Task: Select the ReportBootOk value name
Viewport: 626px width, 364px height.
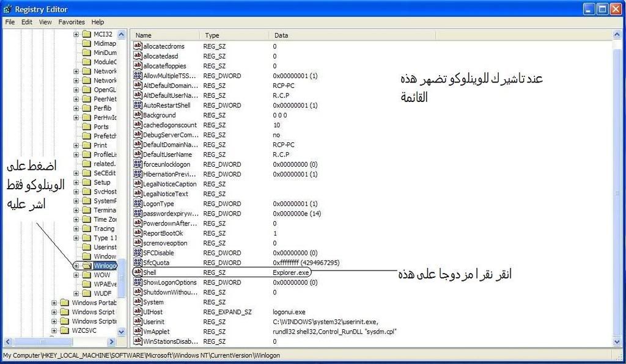Action: 163,233
